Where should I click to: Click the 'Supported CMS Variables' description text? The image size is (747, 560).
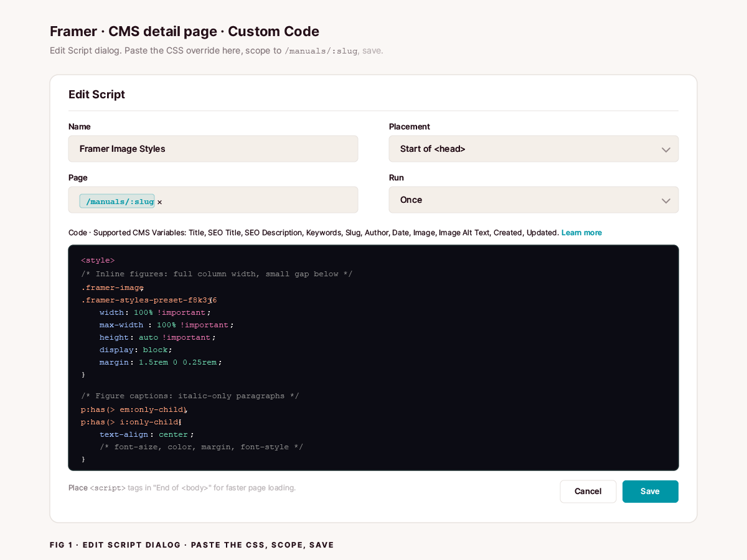[x=314, y=233]
